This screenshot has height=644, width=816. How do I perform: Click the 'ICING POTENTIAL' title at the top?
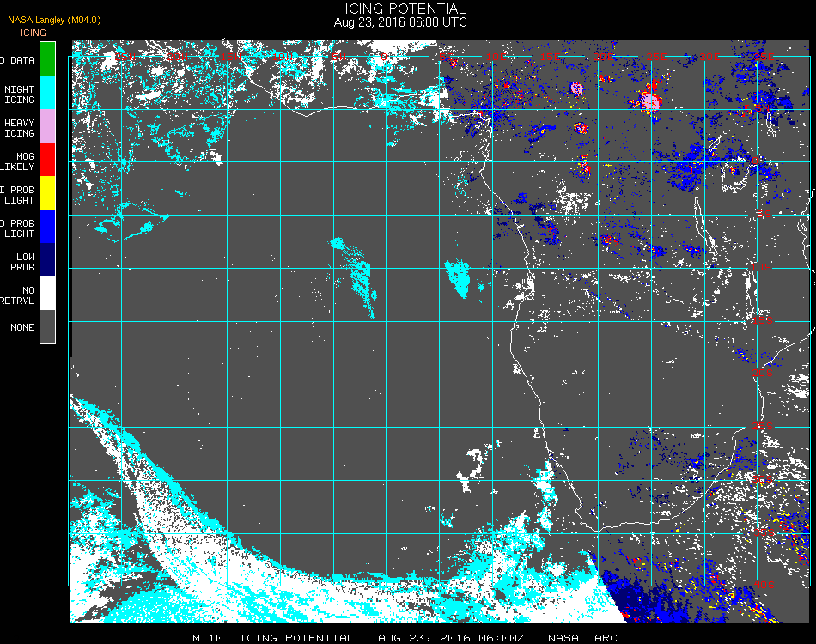point(405,9)
